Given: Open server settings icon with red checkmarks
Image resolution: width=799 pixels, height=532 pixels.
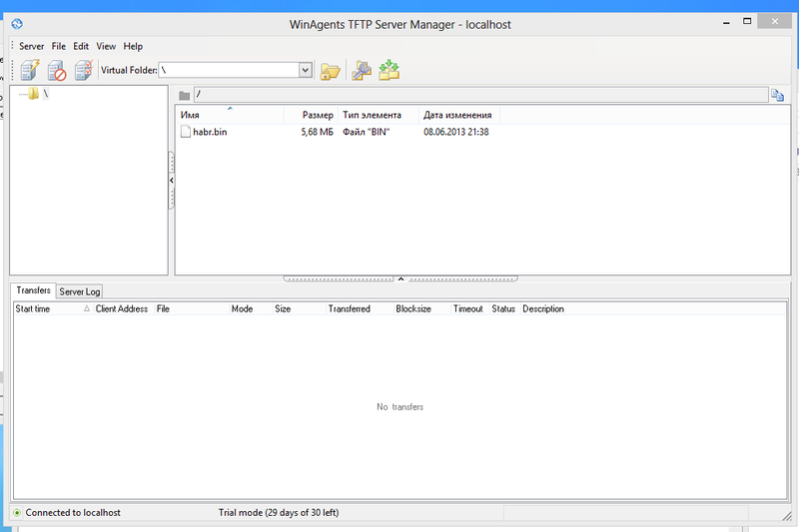Looking at the screenshot, I should tap(84, 70).
